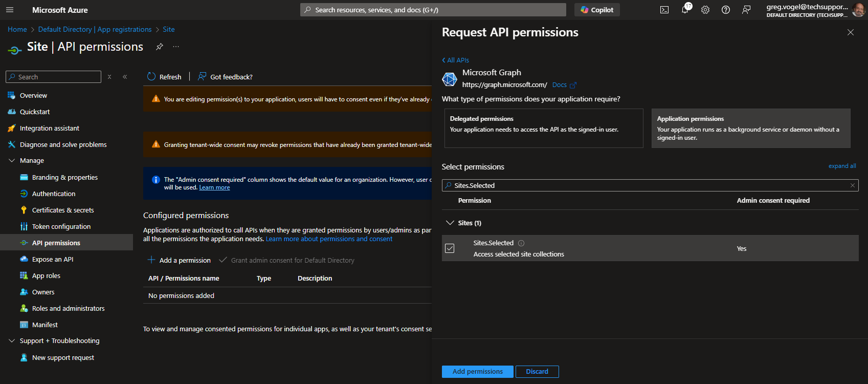Open the notifications bell

click(x=685, y=10)
